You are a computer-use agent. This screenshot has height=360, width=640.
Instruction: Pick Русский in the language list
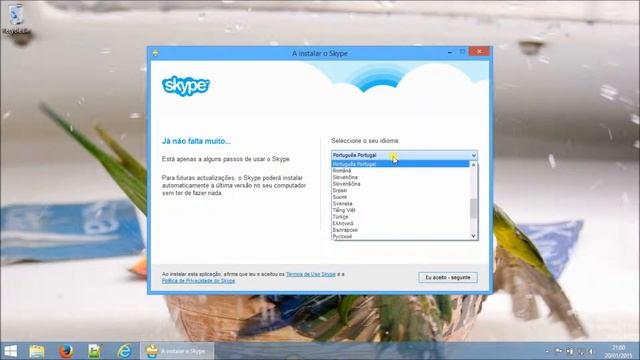coord(400,236)
